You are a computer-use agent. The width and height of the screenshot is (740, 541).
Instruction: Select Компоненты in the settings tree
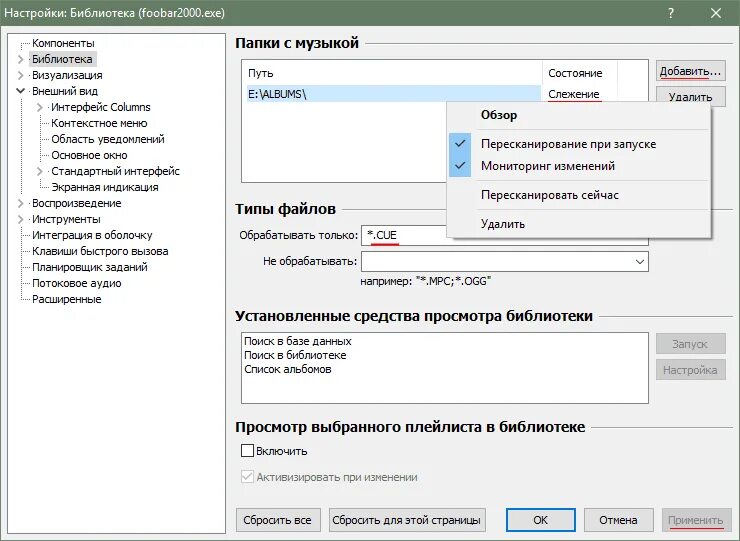point(63,43)
